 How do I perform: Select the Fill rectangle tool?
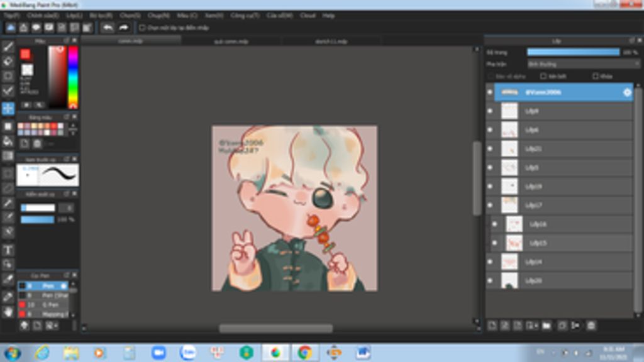(x=8, y=126)
